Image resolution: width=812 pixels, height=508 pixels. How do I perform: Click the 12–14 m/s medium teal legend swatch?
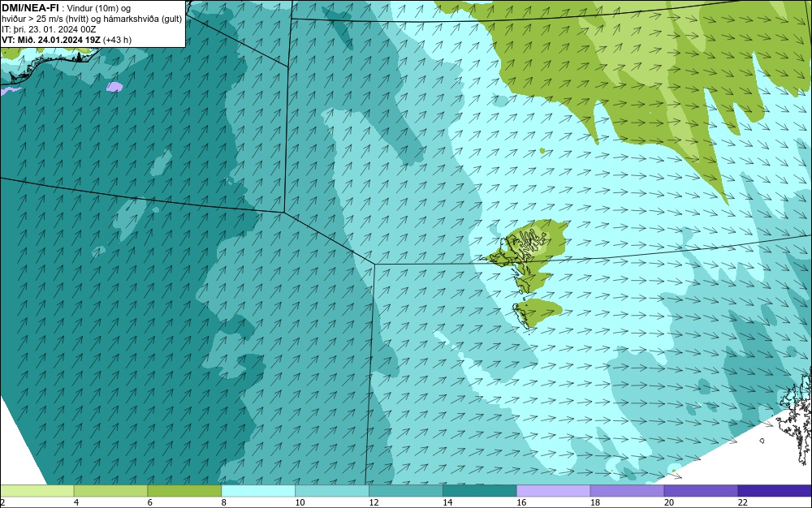click(406, 490)
